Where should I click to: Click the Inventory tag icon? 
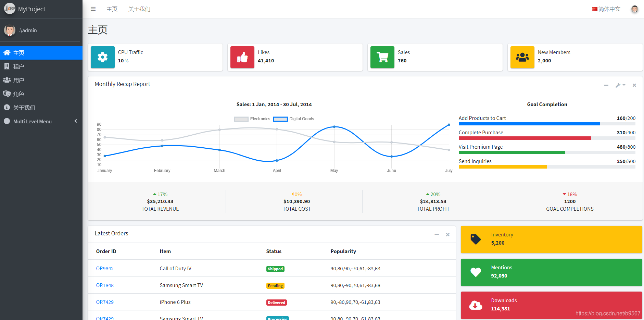[476, 239]
